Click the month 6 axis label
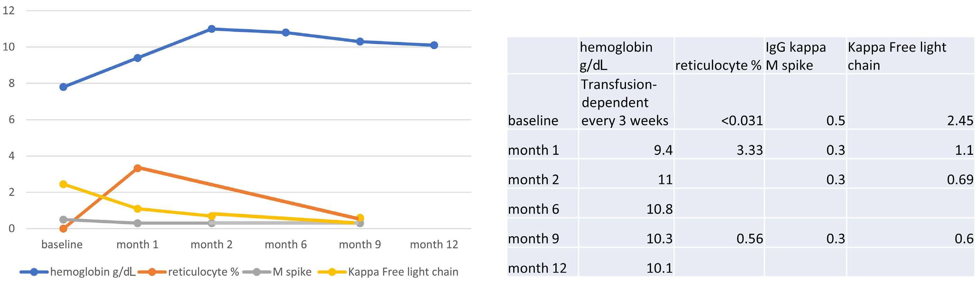This screenshot has width=980, height=283. coord(286,245)
